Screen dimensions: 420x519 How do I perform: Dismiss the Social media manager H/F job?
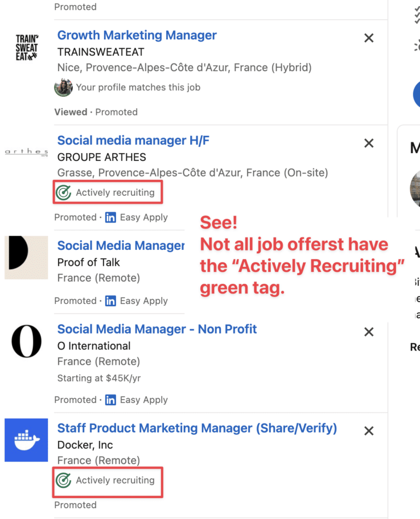point(369,143)
